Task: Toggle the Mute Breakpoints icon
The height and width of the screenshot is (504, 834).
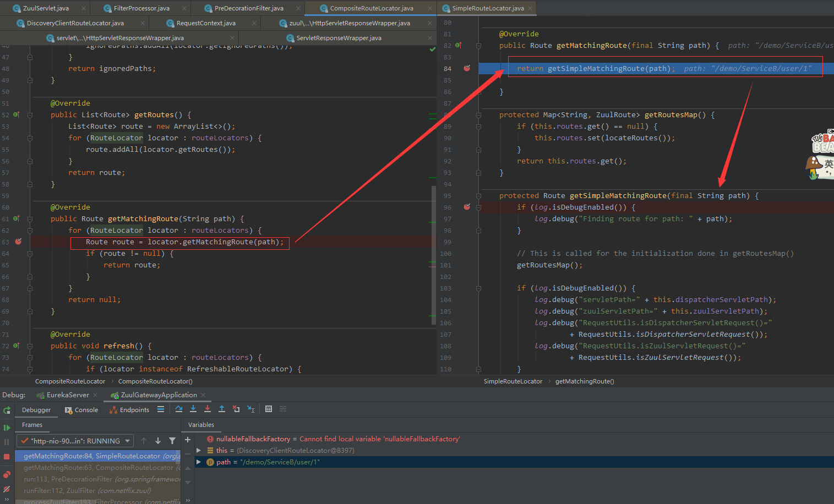Action: point(7,489)
